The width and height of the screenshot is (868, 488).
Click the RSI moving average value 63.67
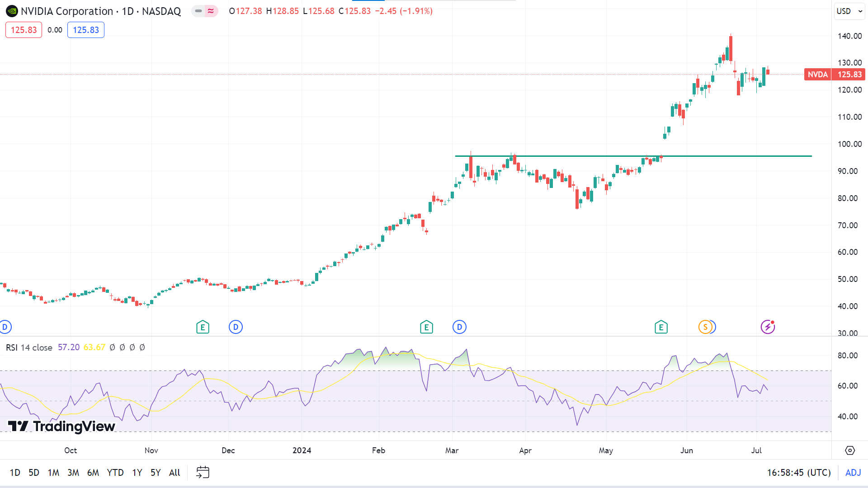tap(94, 347)
